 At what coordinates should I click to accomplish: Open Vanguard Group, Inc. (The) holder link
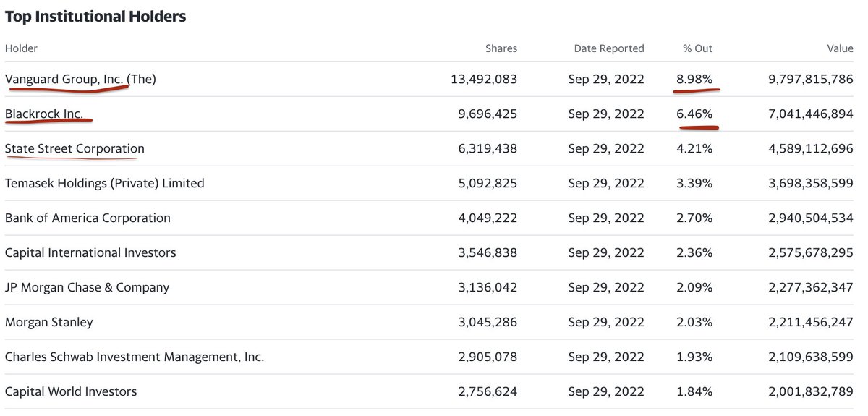click(80, 79)
